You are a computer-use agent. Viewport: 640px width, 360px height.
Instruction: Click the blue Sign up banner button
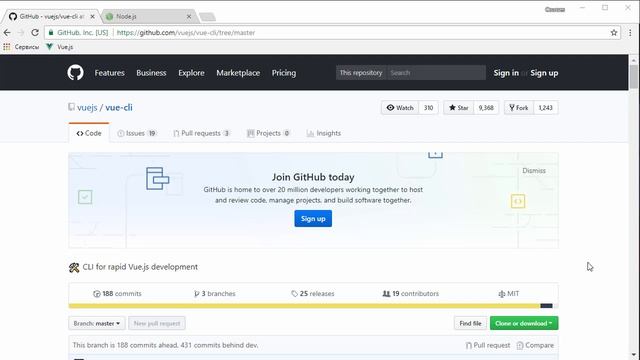click(x=313, y=218)
